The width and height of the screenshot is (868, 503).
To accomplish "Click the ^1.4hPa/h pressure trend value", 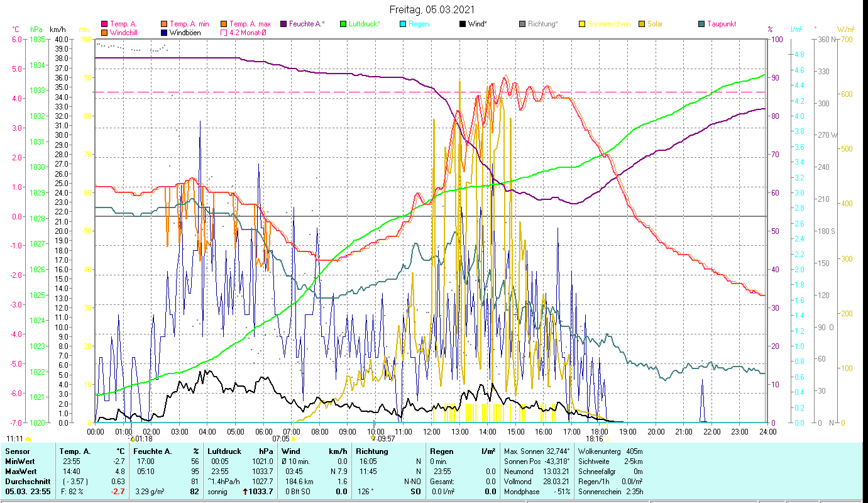I will pyautogui.click(x=224, y=481).
